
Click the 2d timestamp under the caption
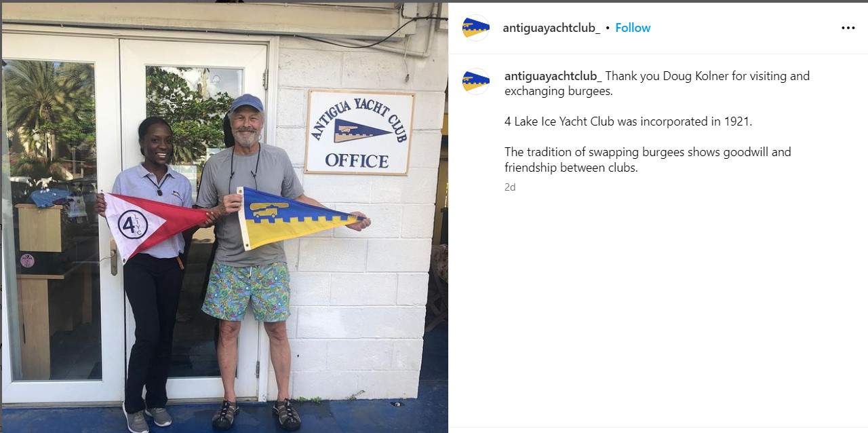click(510, 187)
